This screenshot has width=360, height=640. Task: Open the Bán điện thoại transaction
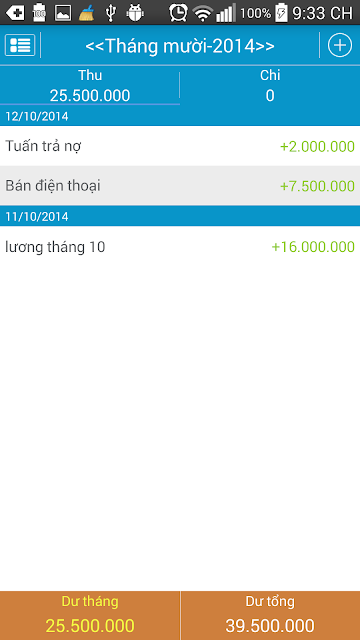pyautogui.click(x=180, y=186)
